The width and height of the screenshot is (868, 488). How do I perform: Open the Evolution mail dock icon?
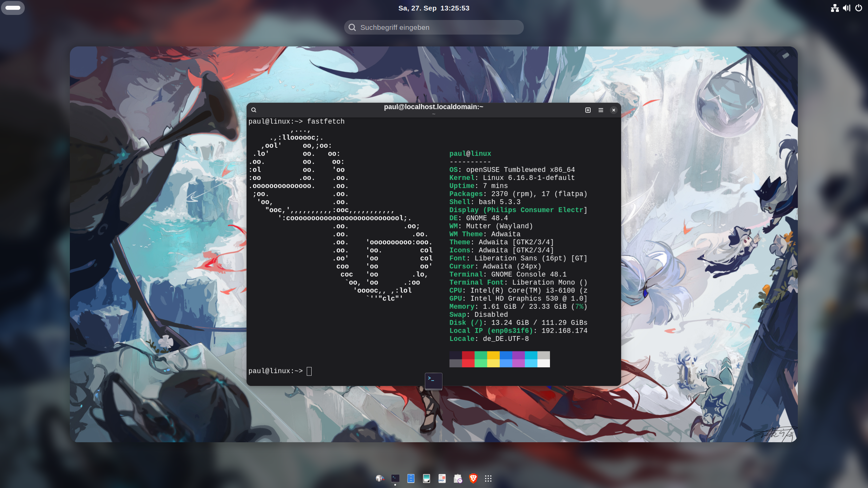pos(458,478)
